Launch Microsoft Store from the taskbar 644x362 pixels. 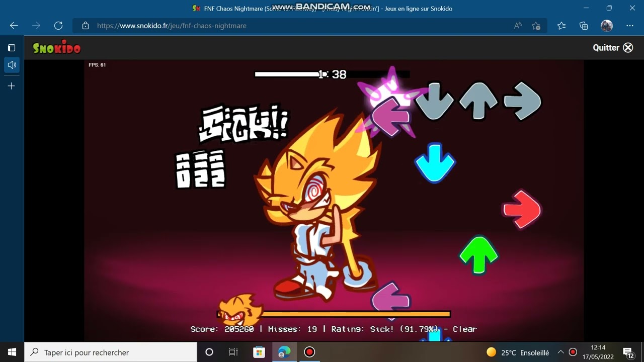pos(259,352)
